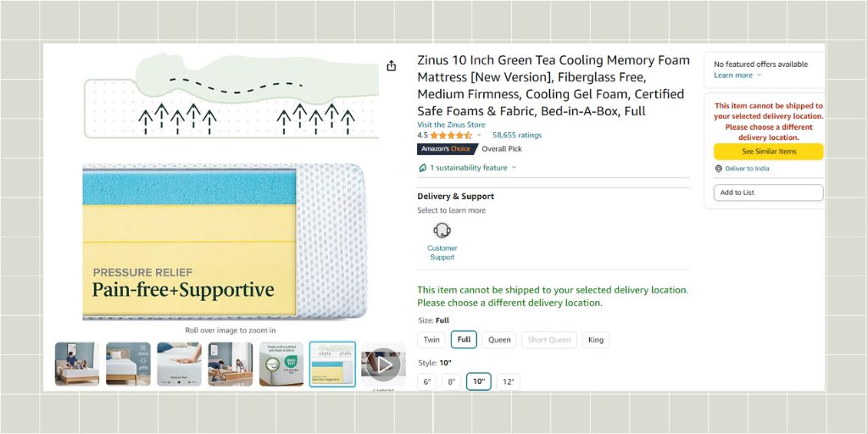Expand the sustainability feature dropdown
This screenshot has height=434, width=868.
(514, 168)
